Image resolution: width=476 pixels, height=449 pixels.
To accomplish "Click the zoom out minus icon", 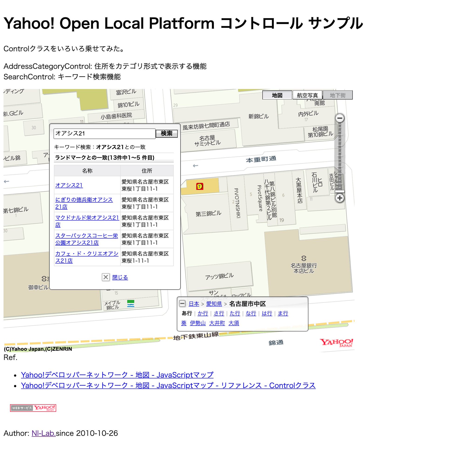I will coord(340,118).
